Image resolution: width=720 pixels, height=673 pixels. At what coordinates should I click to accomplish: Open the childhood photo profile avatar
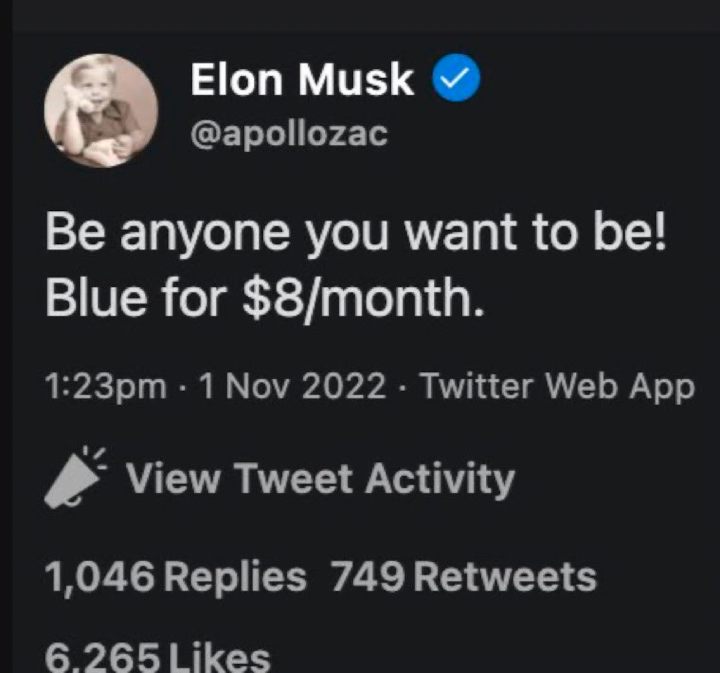tap(101, 111)
